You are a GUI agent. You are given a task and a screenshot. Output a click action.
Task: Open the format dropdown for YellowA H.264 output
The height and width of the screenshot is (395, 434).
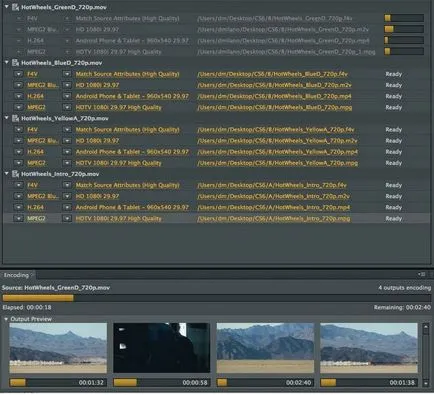click(x=18, y=152)
